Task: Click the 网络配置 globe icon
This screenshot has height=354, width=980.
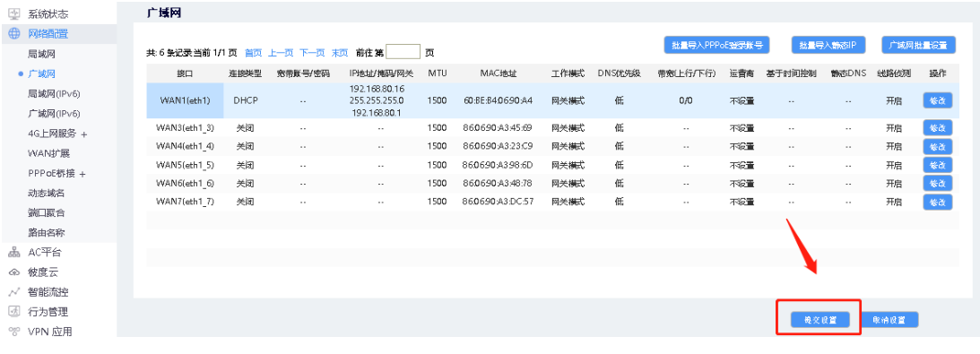Action: pos(13,34)
